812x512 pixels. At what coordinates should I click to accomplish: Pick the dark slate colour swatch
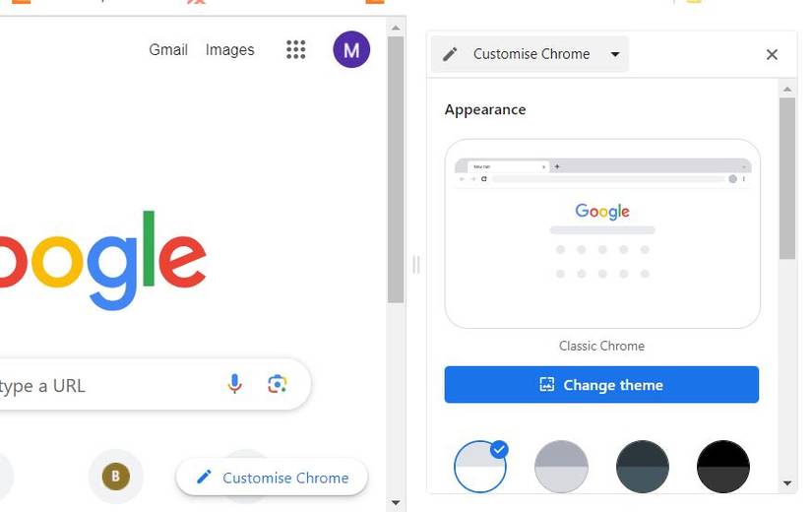[642, 467]
